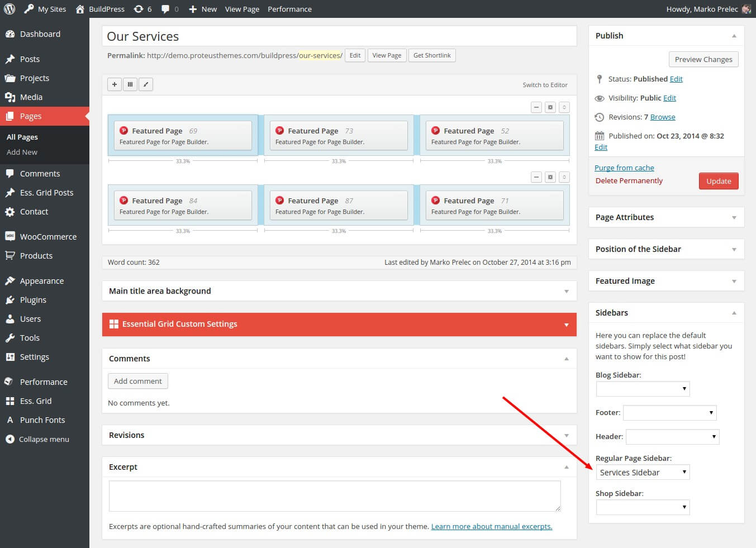Viewport: 756px width, 548px height.
Task: Select Featured Page widget 84
Action: coord(183,206)
